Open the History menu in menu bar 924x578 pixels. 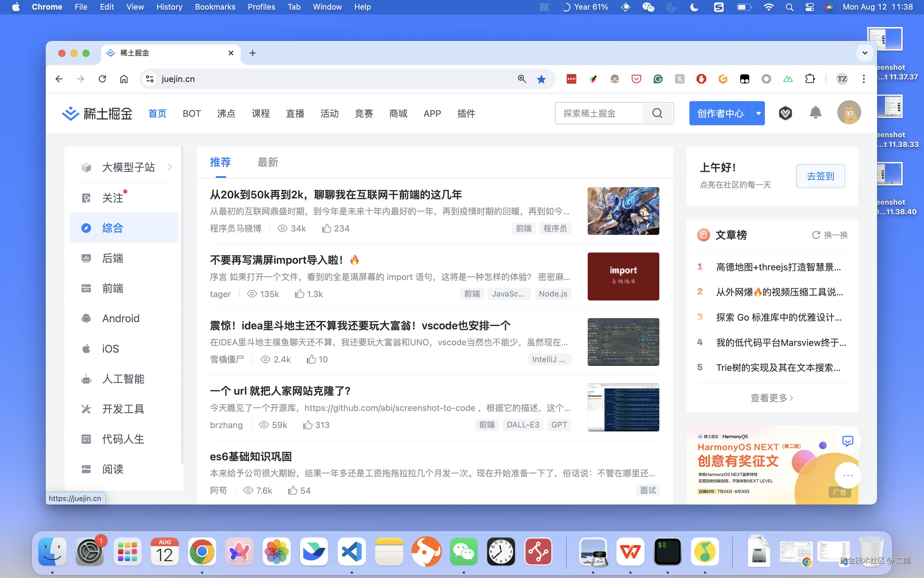click(x=169, y=7)
